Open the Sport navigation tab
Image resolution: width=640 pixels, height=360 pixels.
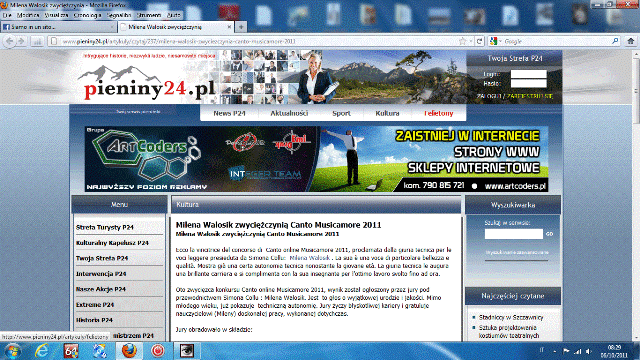tap(341, 113)
